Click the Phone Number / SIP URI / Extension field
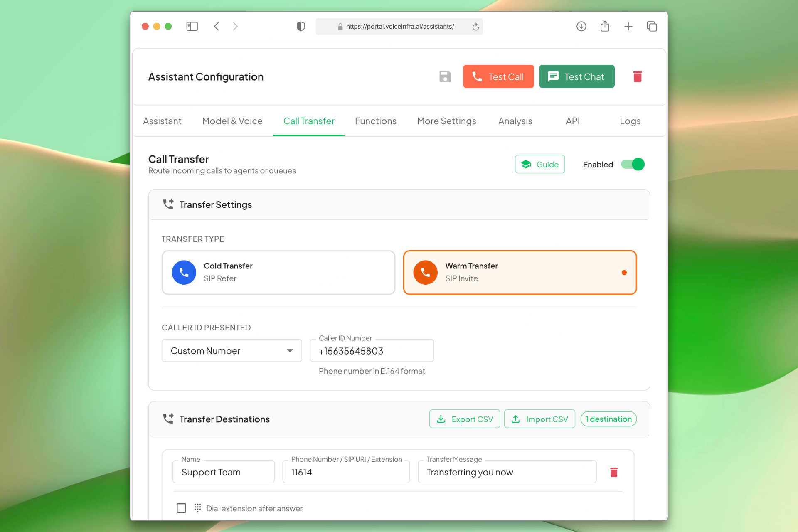798x532 pixels. tap(346, 472)
